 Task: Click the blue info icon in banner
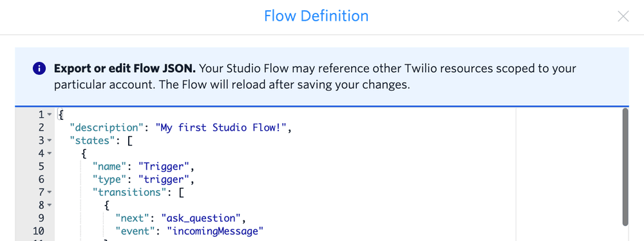pyautogui.click(x=39, y=68)
